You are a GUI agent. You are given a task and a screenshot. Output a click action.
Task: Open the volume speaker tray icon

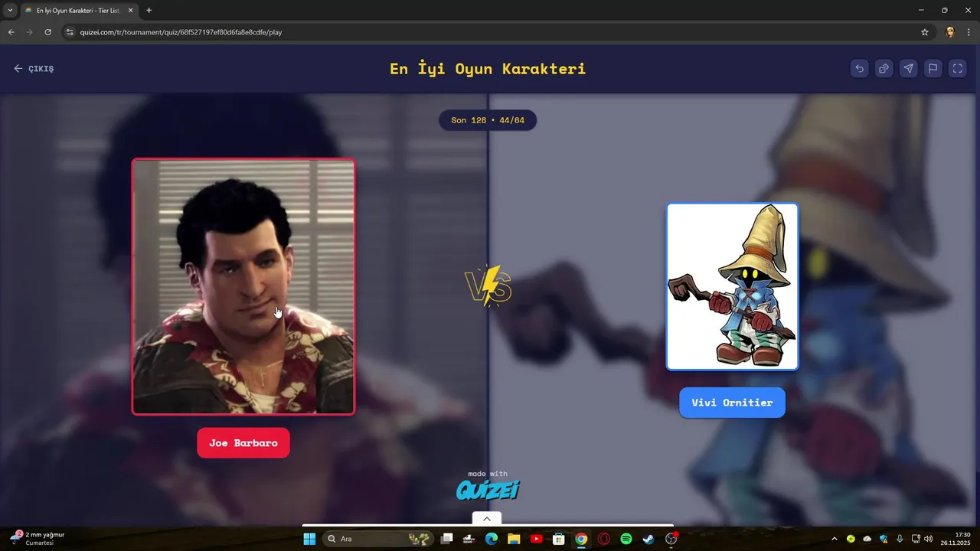pos(929,539)
